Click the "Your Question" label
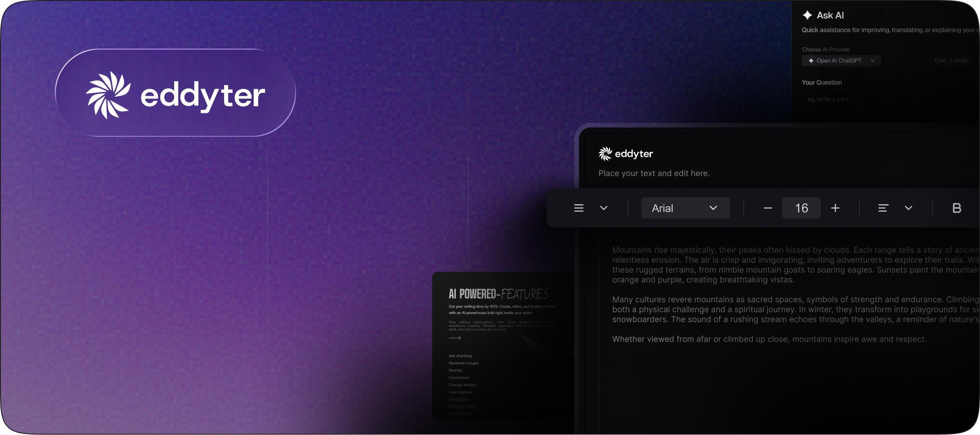Viewport: 980px width, 435px height. point(822,82)
